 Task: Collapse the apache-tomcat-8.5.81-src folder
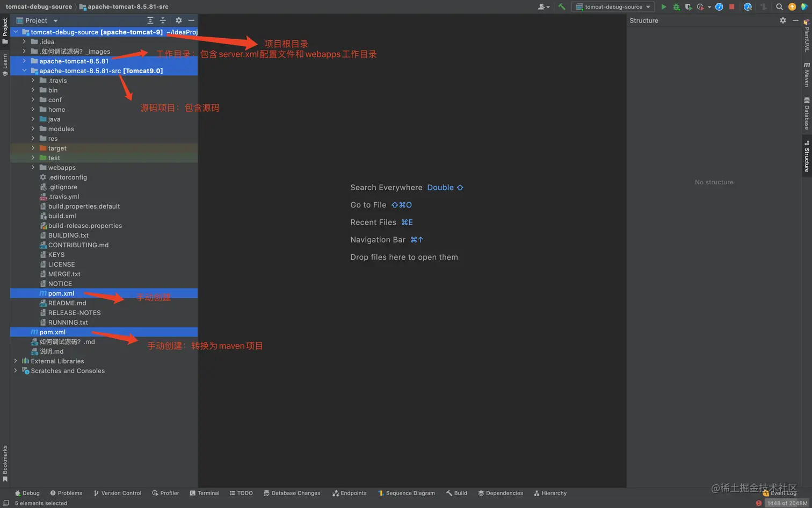pyautogui.click(x=24, y=71)
